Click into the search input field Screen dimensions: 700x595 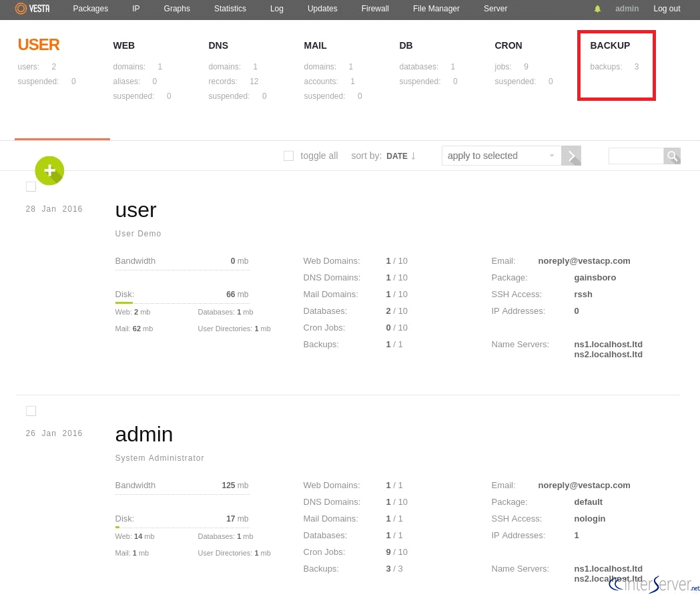coord(636,156)
